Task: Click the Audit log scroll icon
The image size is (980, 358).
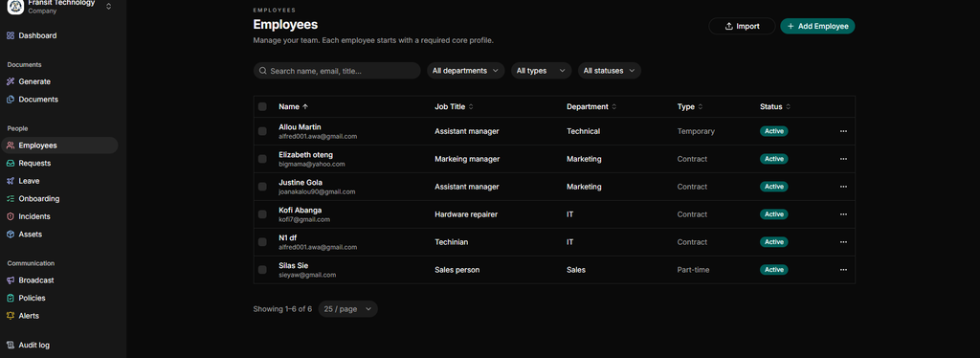Action: (x=10, y=345)
